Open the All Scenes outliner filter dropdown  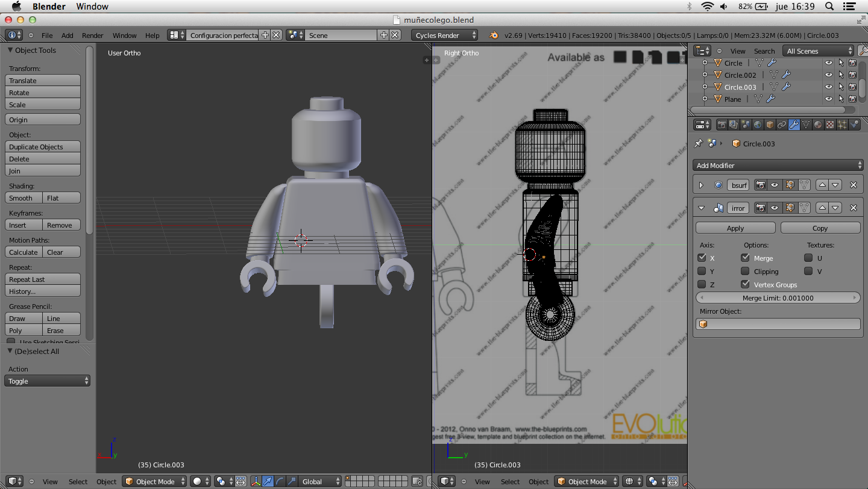(818, 51)
